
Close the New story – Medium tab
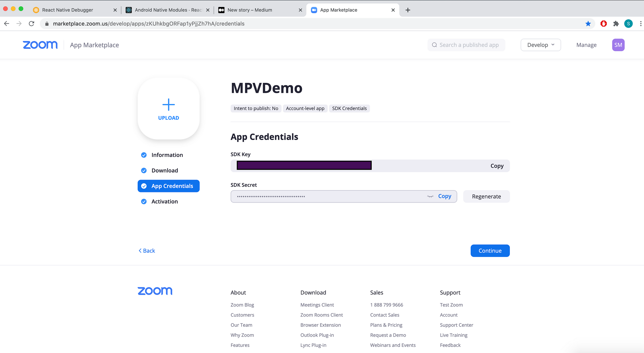click(300, 10)
